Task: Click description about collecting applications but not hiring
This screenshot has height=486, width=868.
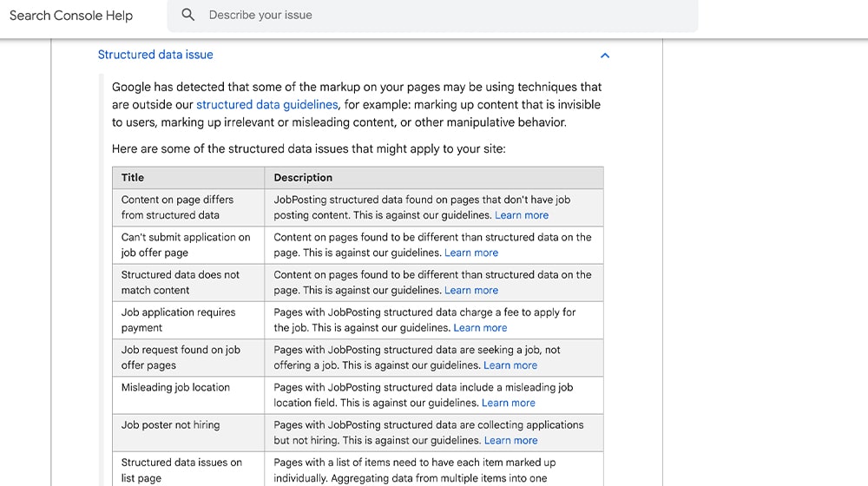Action: pyautogui.click(x=434, y=433)
